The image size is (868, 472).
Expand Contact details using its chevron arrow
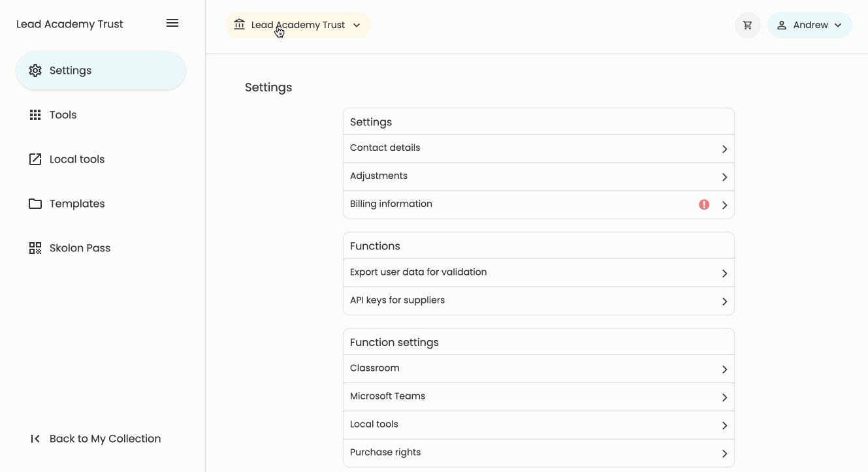(724, 149)
